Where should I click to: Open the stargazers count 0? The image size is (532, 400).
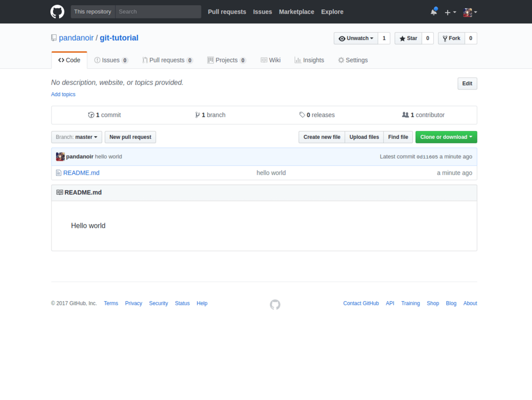click(428, 38)
